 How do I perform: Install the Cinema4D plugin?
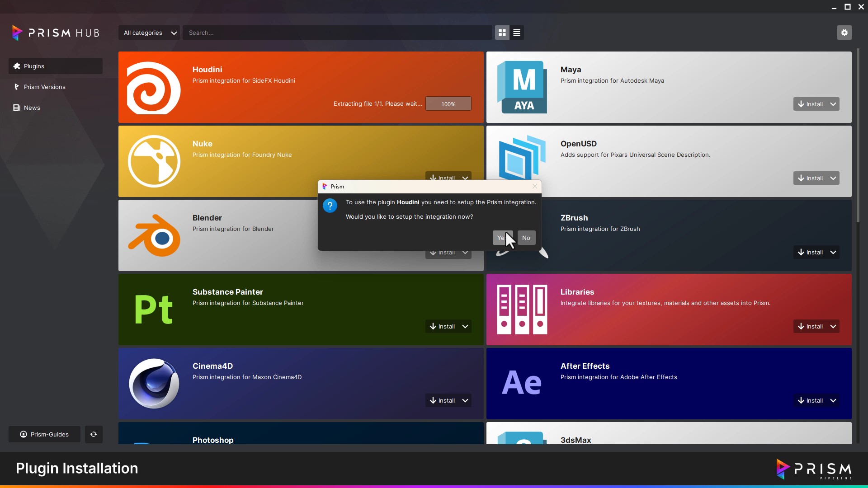click(x=442, y=400)
